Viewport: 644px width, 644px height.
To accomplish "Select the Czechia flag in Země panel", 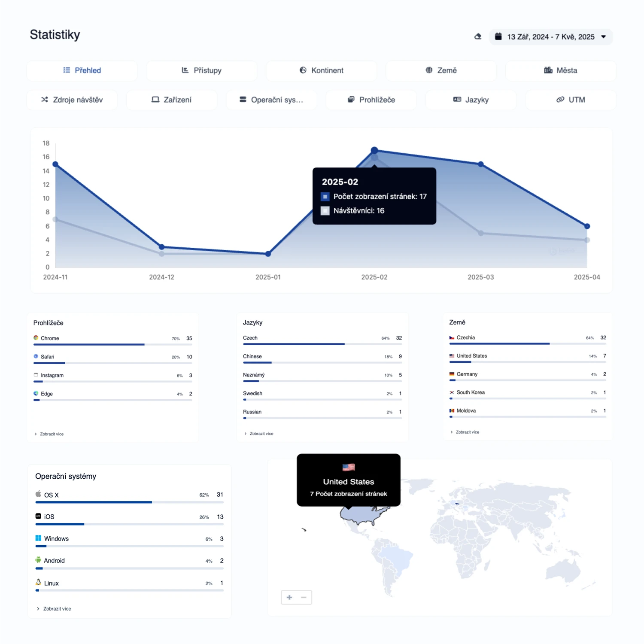I will pyautogui.click(x=451, y=337).
